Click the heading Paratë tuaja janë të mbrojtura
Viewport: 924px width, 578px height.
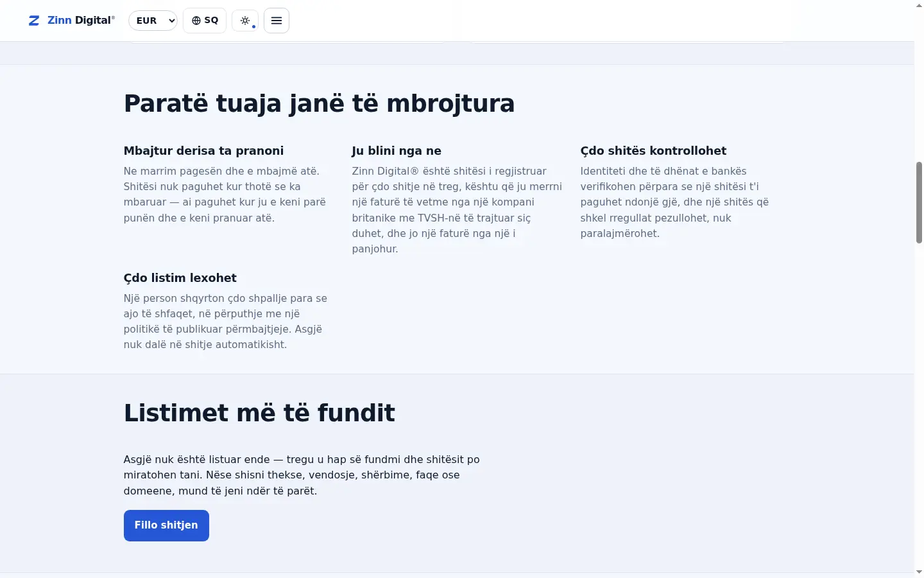(319, 103)
